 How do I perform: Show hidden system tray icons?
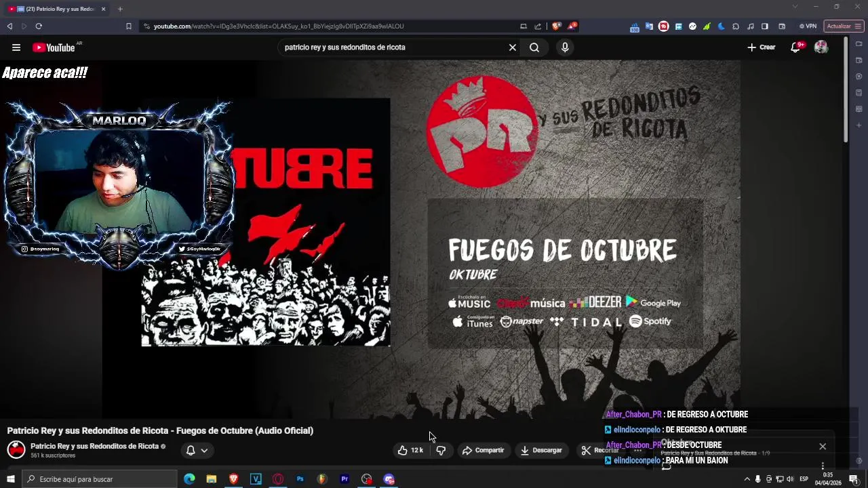(x=747, y=479)
